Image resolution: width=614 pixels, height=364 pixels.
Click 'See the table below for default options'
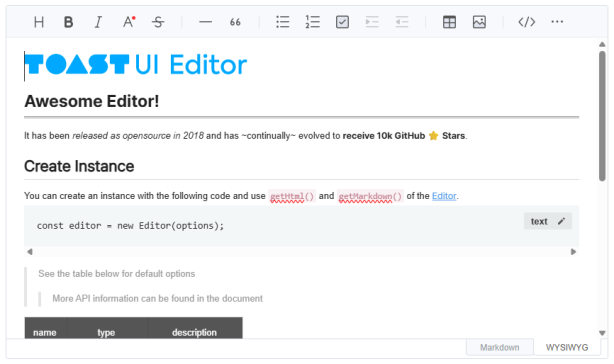click(x=117, y=274)
